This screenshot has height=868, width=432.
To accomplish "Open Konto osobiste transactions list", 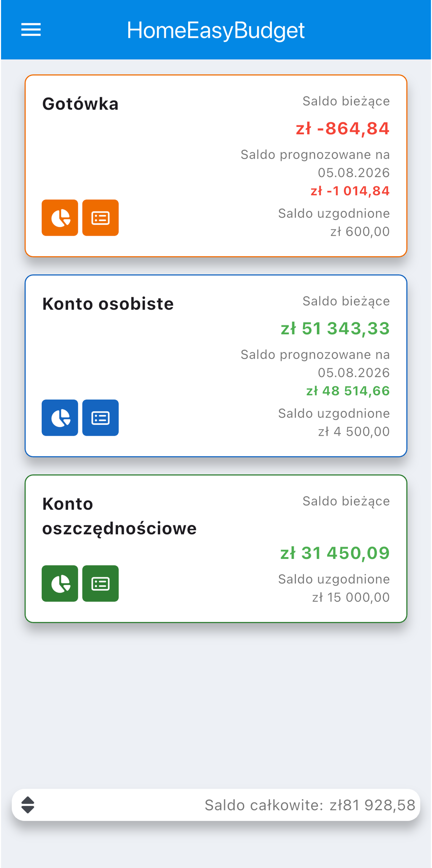I will 101,418.
